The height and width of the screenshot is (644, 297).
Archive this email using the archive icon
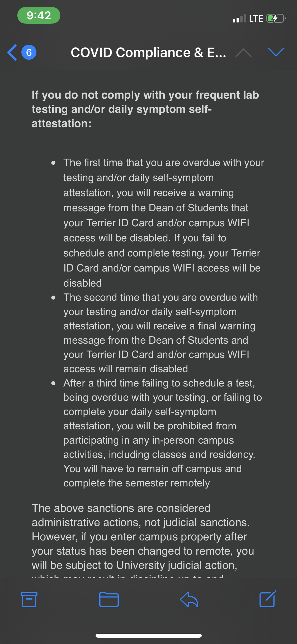click(29, 599)
